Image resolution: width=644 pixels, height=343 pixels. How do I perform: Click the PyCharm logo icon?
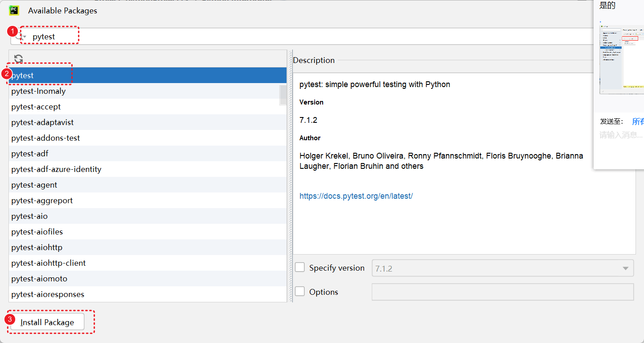[14, 10]
